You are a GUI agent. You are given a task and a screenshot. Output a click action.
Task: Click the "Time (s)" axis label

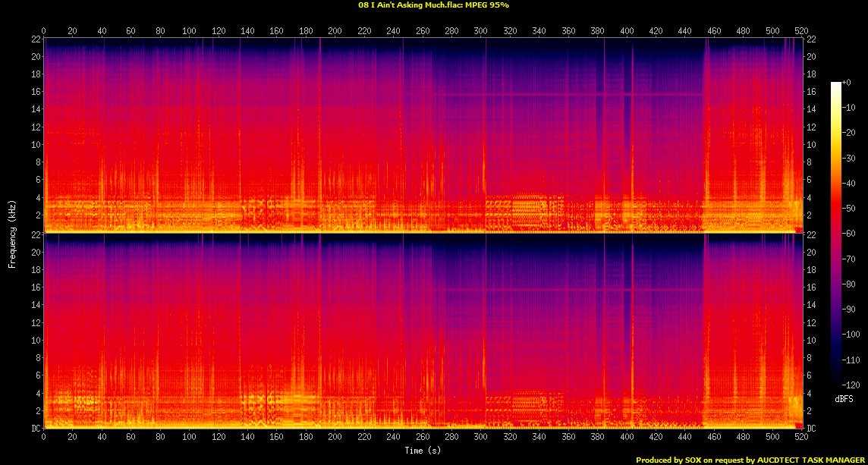pos(423,451)
